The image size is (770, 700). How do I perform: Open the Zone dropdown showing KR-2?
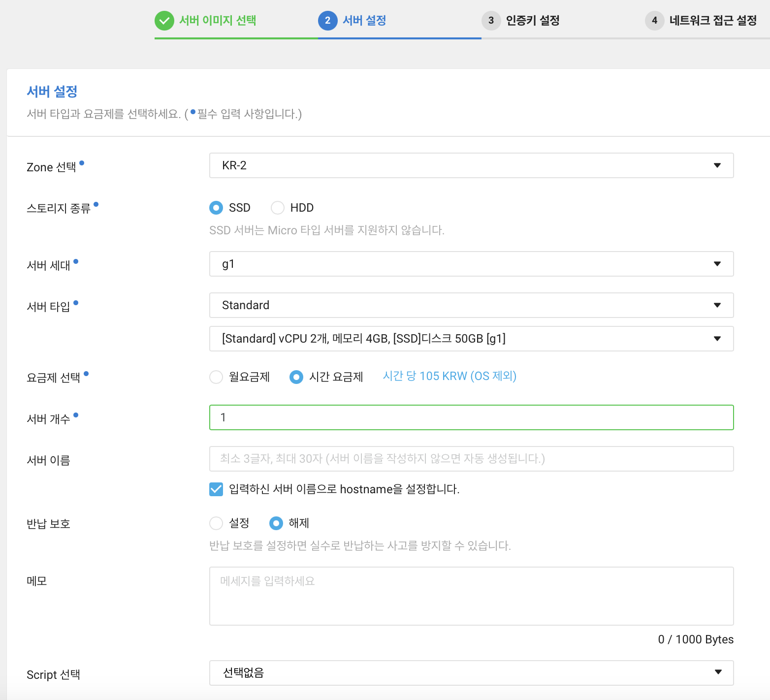point(471,165)
